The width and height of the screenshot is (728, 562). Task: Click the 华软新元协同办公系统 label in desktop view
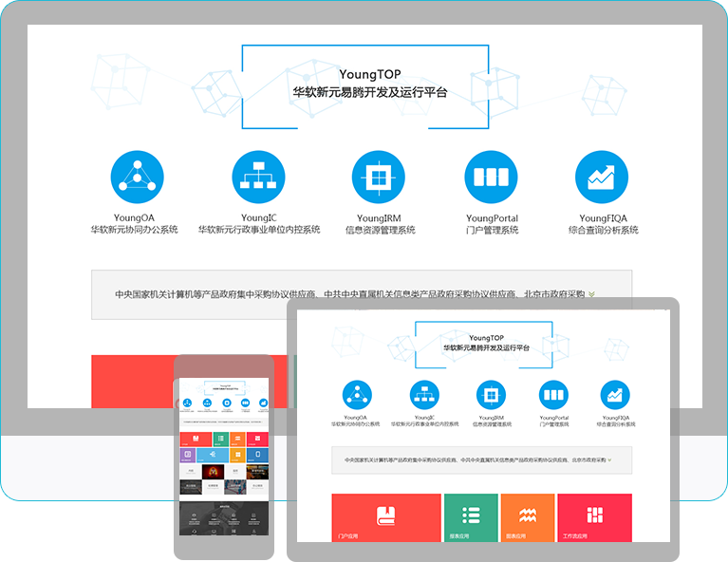(135, 230)
